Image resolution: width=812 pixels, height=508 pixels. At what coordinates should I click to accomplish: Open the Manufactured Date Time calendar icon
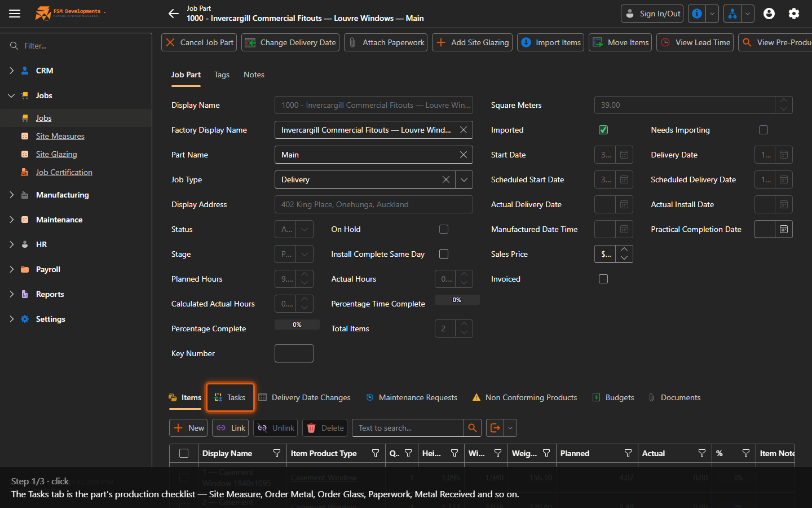tap(624, 229)
